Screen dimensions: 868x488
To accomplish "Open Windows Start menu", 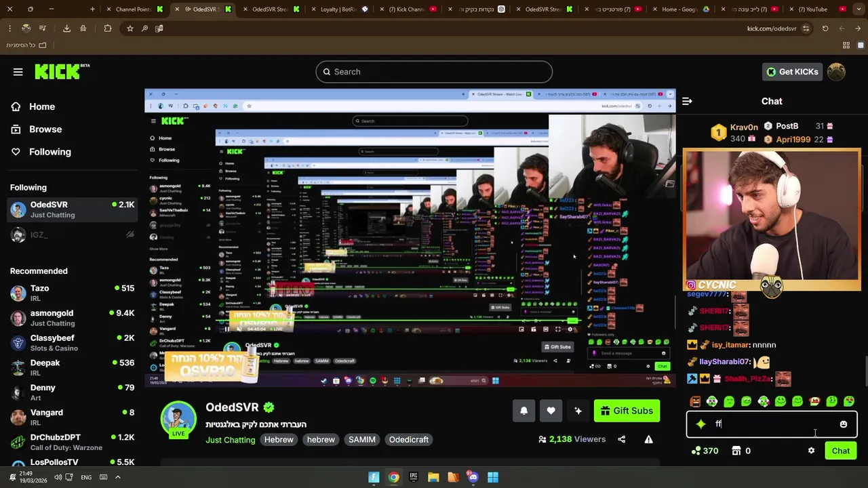I will pos(493,477).
